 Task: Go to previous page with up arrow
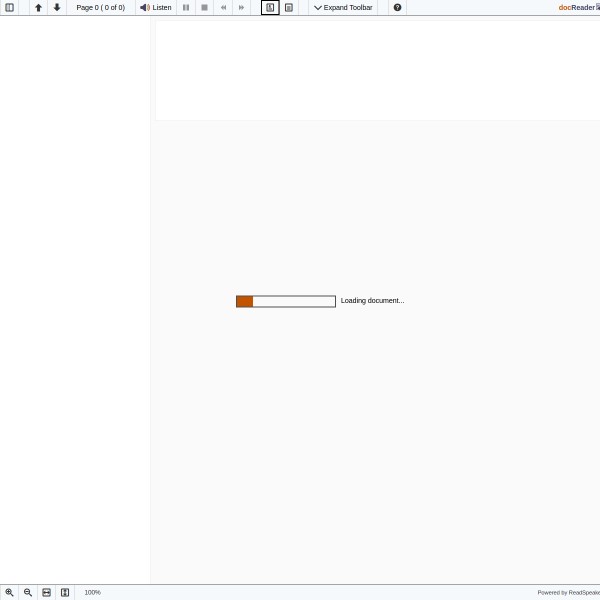(x=38, y=7)
